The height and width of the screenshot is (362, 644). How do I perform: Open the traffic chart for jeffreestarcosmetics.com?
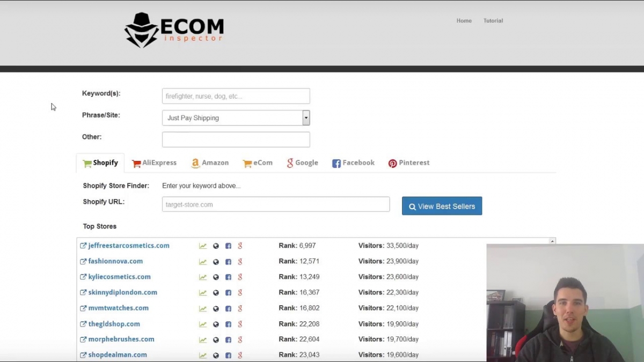[203, 245]
